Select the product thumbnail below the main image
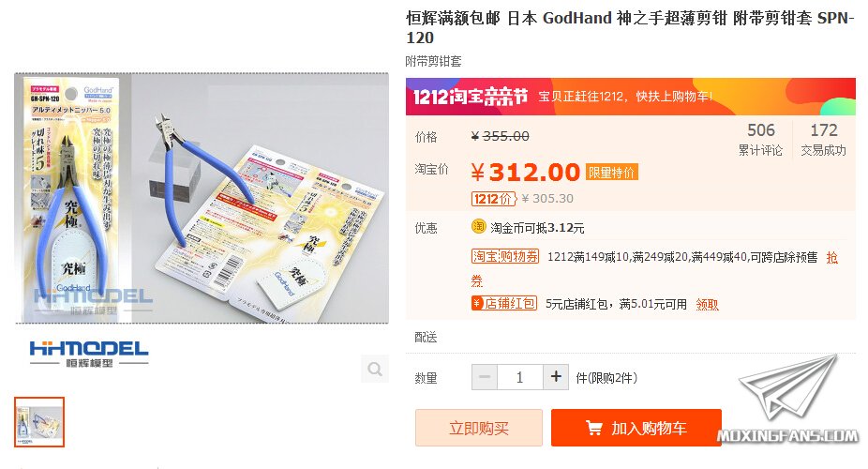Screen dimensions: 868x469 [x=39, y=422]
